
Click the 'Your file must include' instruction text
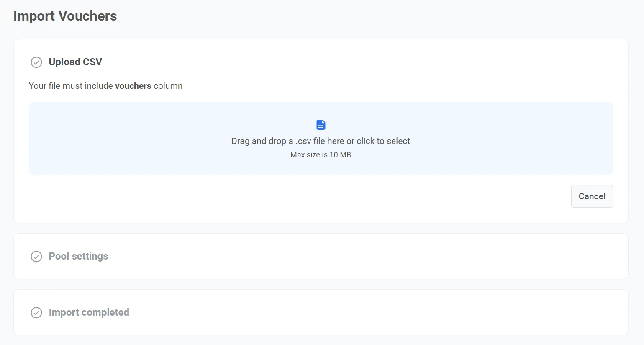[x=71, y=86]
